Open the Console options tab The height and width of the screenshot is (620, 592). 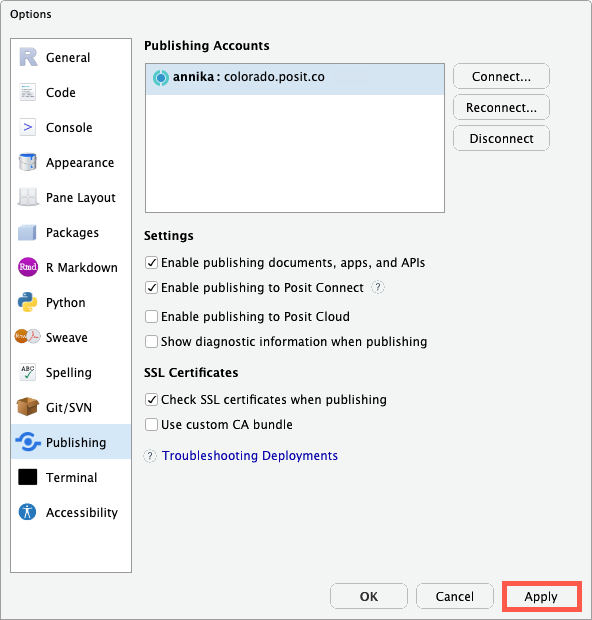(71, 127)
